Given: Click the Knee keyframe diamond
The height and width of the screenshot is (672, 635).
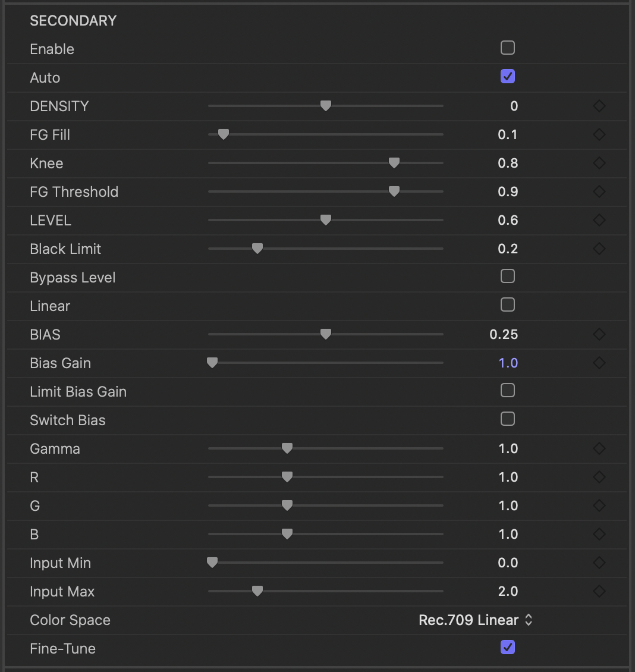Looking at the screenshot, I should 599,164.
